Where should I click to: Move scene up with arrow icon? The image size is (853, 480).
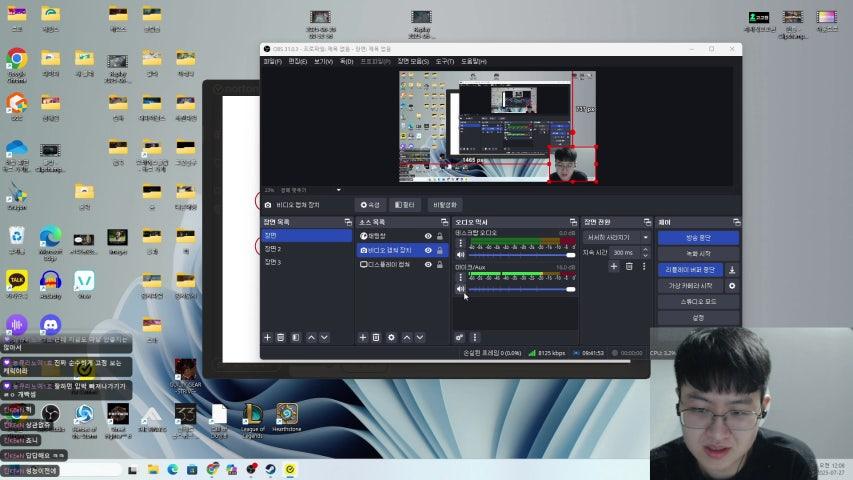point(311,337)
